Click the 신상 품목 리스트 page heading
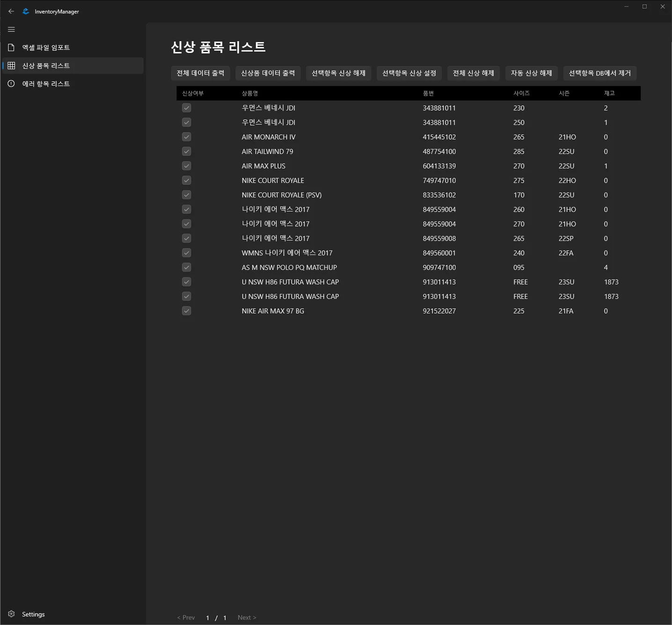The image size is (672, 625). (x=218, y=47)
